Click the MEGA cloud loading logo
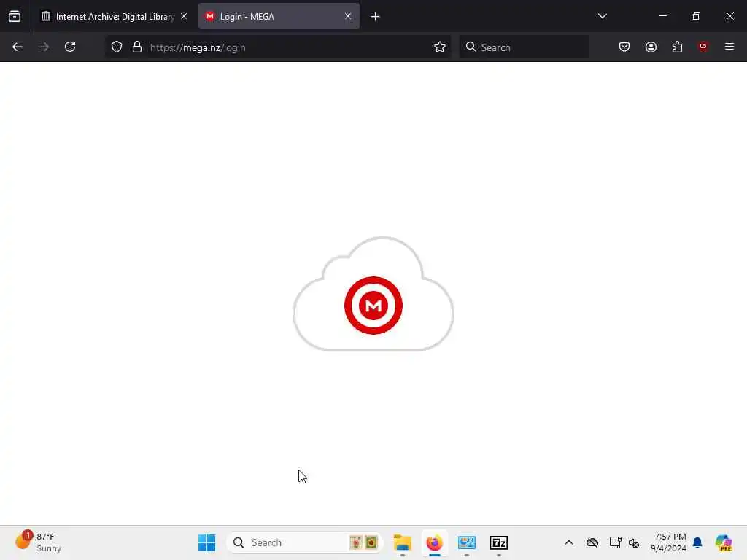 coord(373,295)
